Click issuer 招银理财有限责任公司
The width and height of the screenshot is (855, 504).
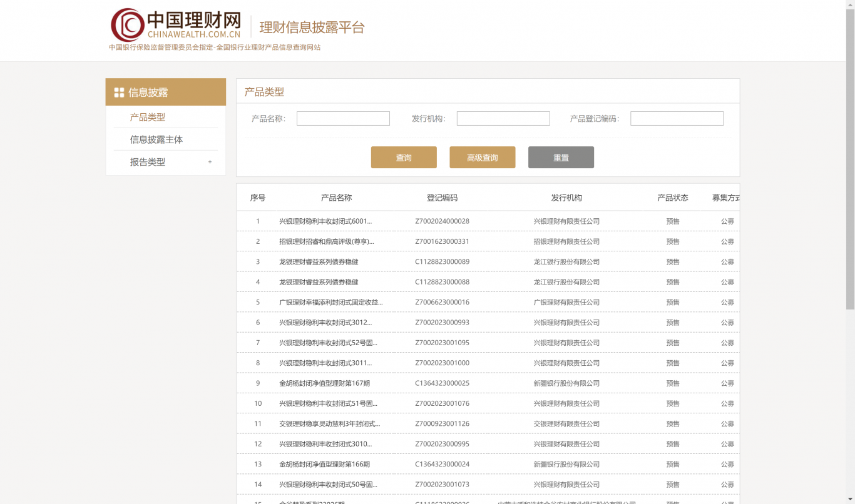point(566,241)
